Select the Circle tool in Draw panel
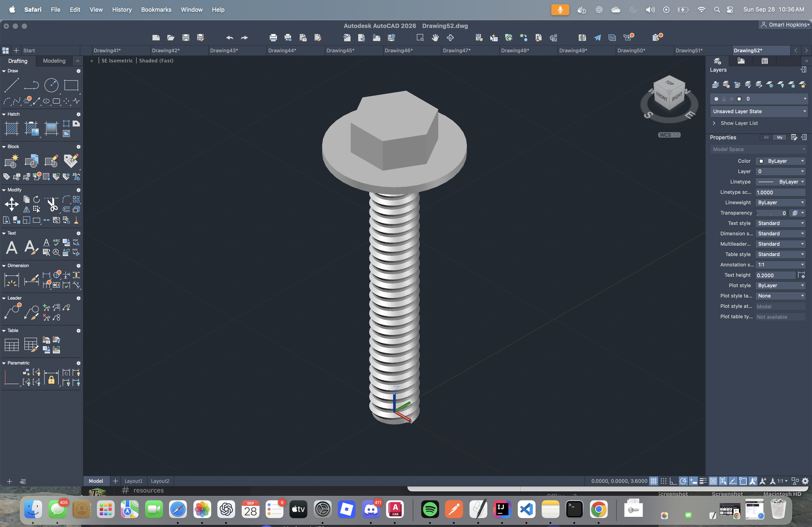The height and width of the screenshot is (527, 812). click(51, 85)
